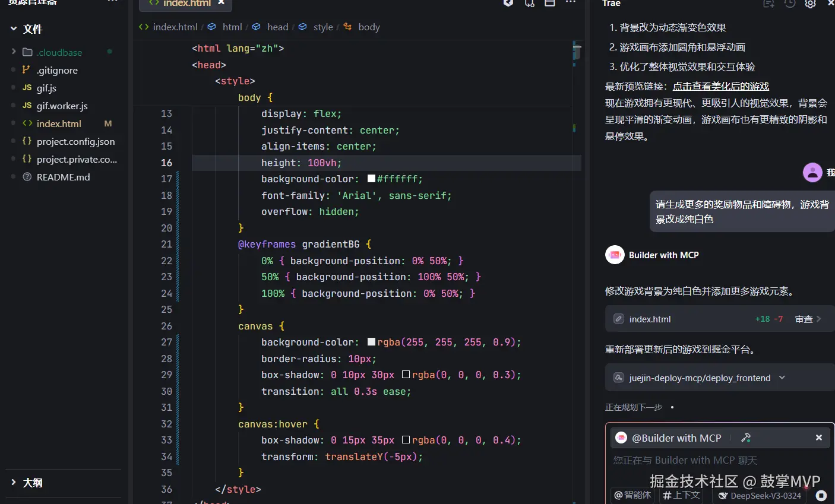Image resolution: width=835 pixels, height=504 pixels.
Task: Expand the juejin-deploy-mcp/deploy_frontend tool call
Action: pyautogui.click(x=782, y=378)
